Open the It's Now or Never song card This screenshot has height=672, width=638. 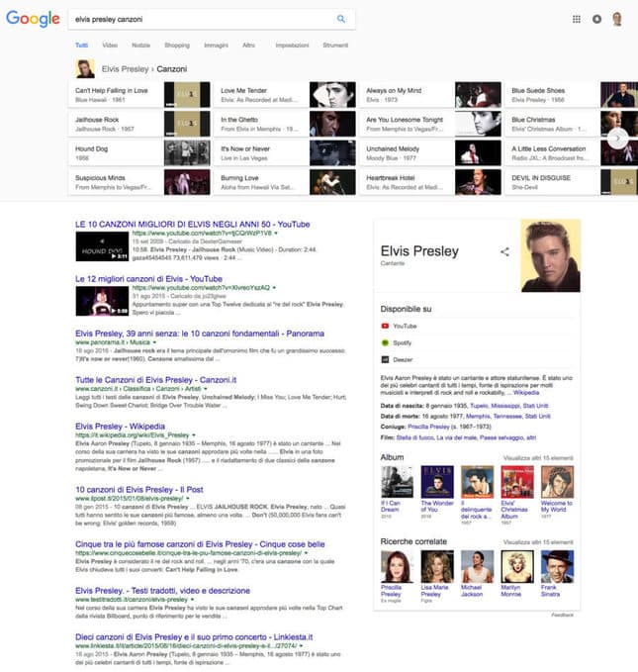click(285, 153)
